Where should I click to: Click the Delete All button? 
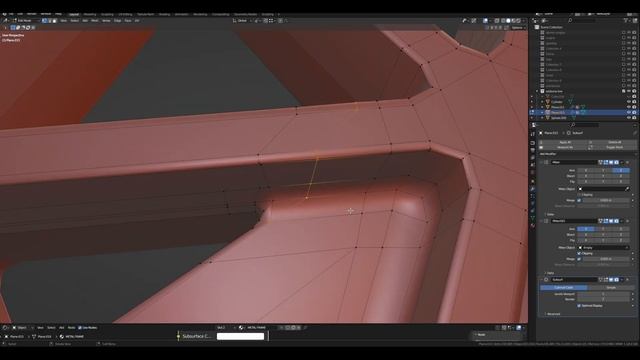click(613, 142)
